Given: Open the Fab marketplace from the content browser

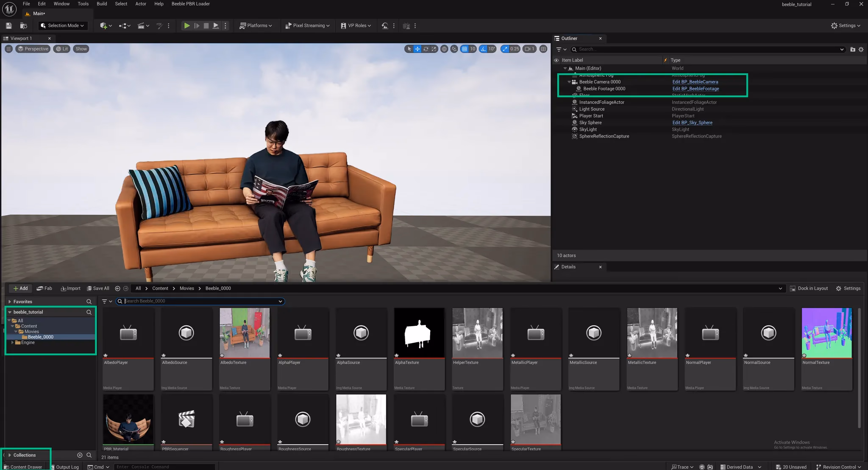Looking at the screenshot, I should [x=45, y=288].
